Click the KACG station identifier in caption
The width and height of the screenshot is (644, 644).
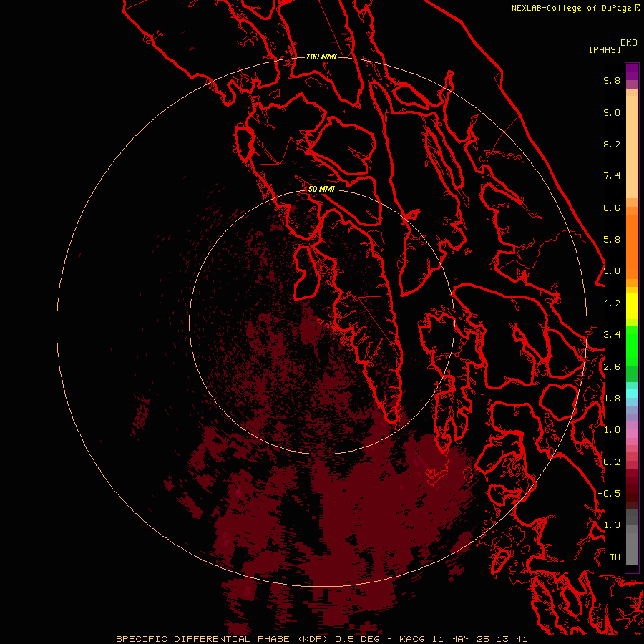coord(412,639)
